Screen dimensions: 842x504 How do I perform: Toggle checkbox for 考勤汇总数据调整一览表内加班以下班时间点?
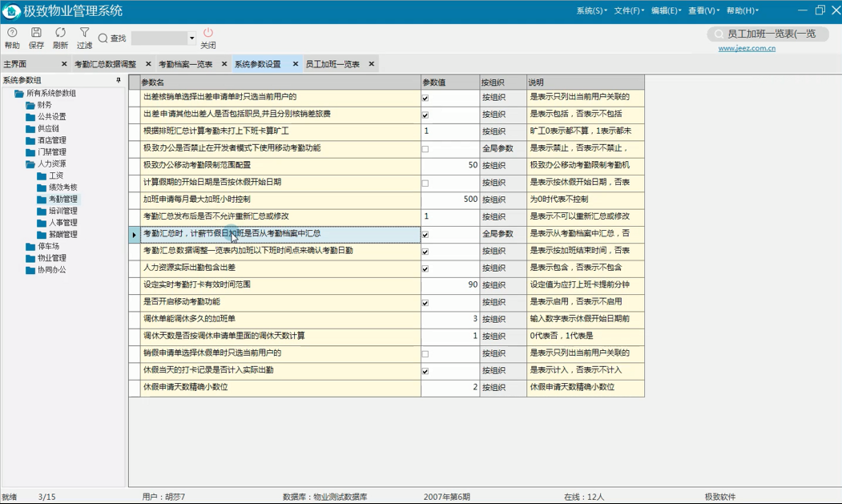425,252
